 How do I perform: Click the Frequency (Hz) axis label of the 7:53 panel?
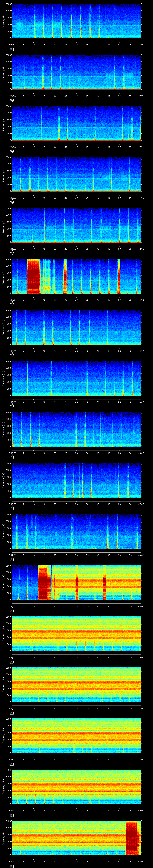[x=3, y=838]
